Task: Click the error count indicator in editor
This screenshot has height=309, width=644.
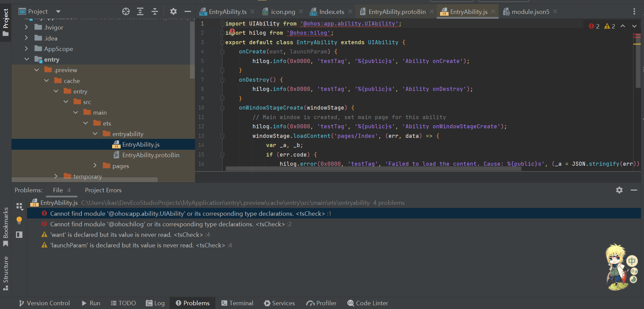Action: (594, 26)
